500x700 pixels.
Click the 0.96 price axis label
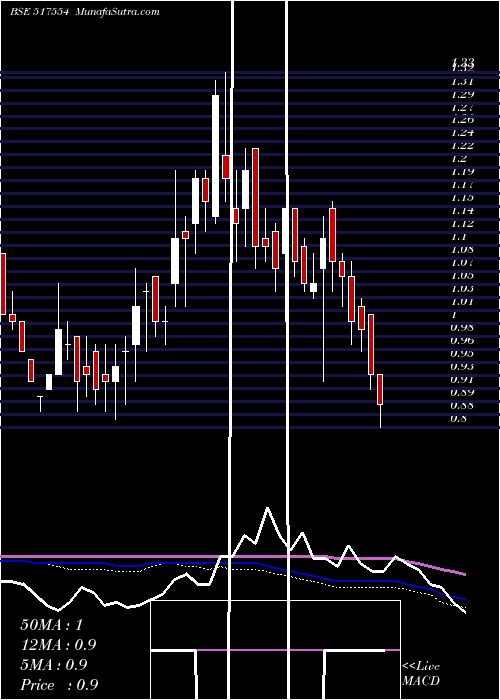[x=462, y=341]
